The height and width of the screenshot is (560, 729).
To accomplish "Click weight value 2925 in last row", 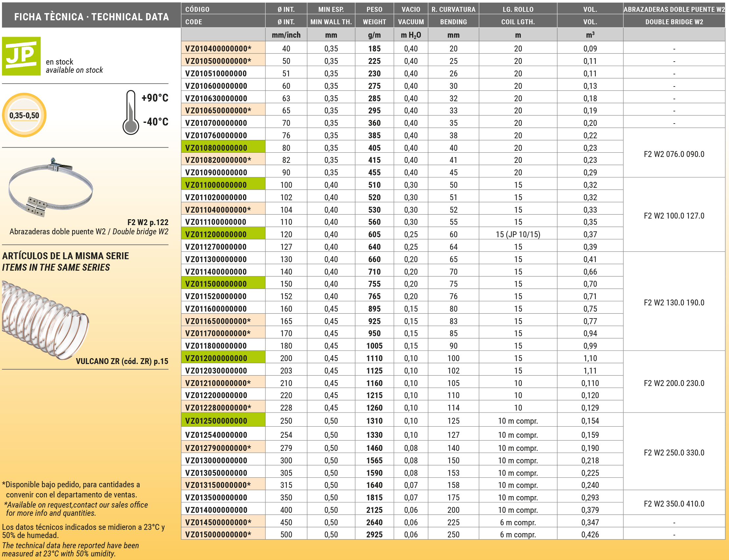I will pos(374,534).
